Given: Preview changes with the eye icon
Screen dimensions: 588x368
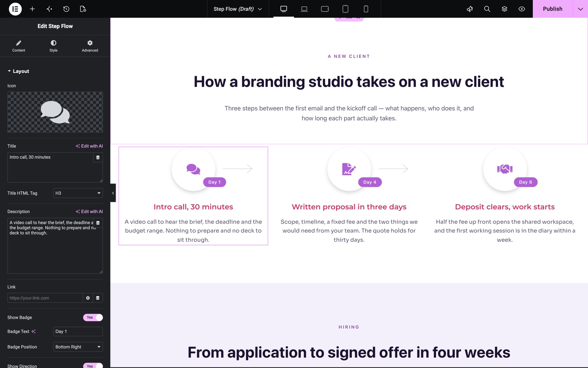Looking at the screenshot, I should (x=521, y=9).
